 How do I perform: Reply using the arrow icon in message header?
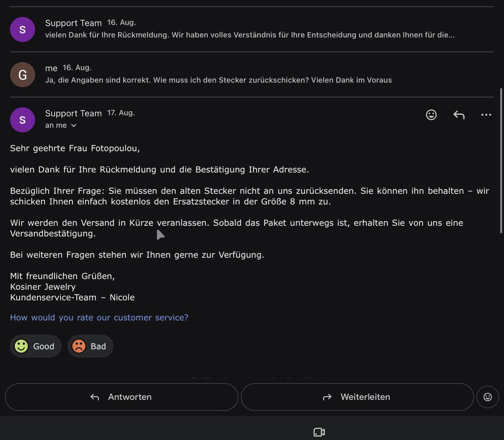(459, 115)
